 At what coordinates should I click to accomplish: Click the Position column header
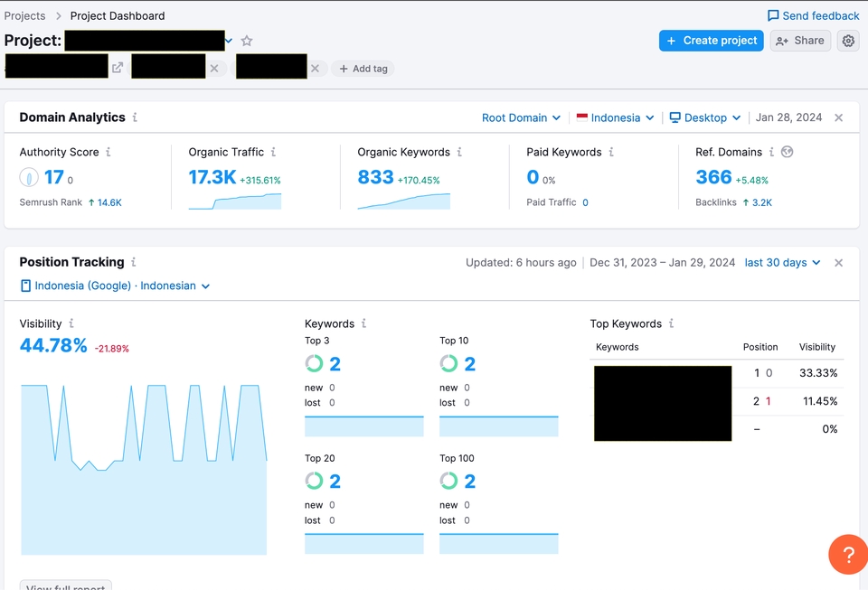pyautogui.click(x=760, y=347)
